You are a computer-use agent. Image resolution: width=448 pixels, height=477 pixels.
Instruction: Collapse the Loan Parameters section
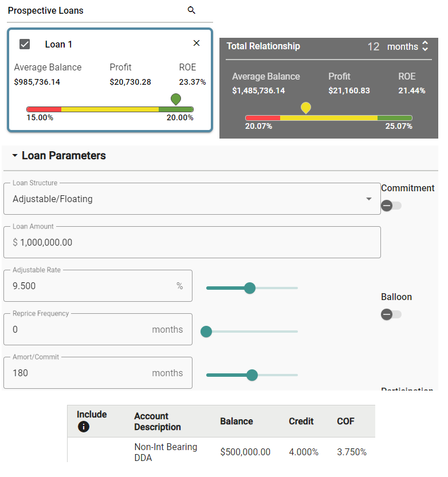point(15,156)
